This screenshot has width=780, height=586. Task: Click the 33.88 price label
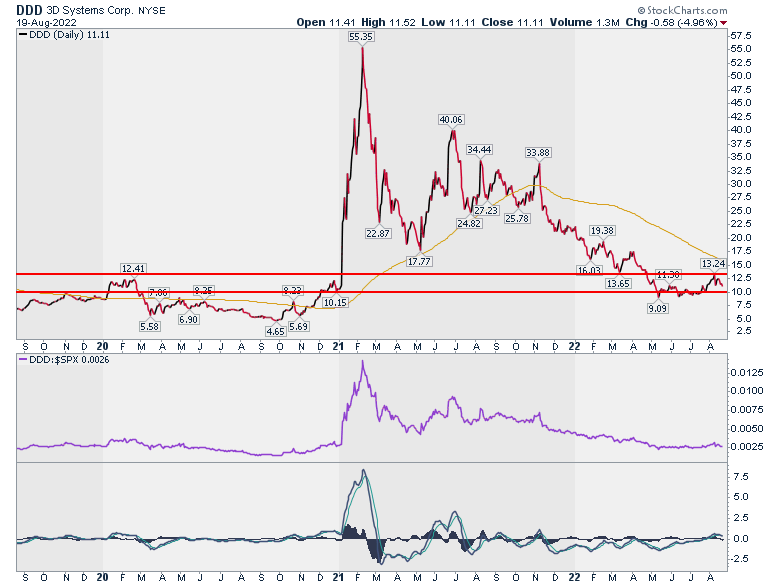click(x=538, y=152)
